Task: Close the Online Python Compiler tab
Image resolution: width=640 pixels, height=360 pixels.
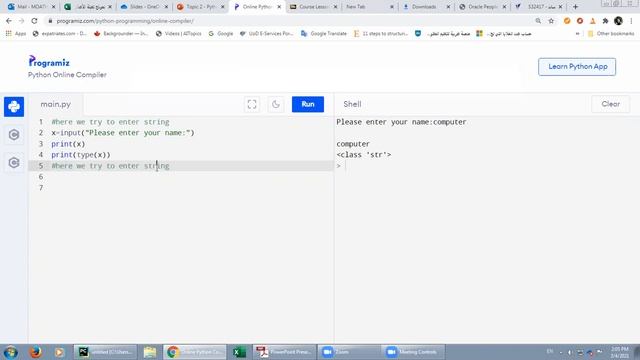Action: 279,7
